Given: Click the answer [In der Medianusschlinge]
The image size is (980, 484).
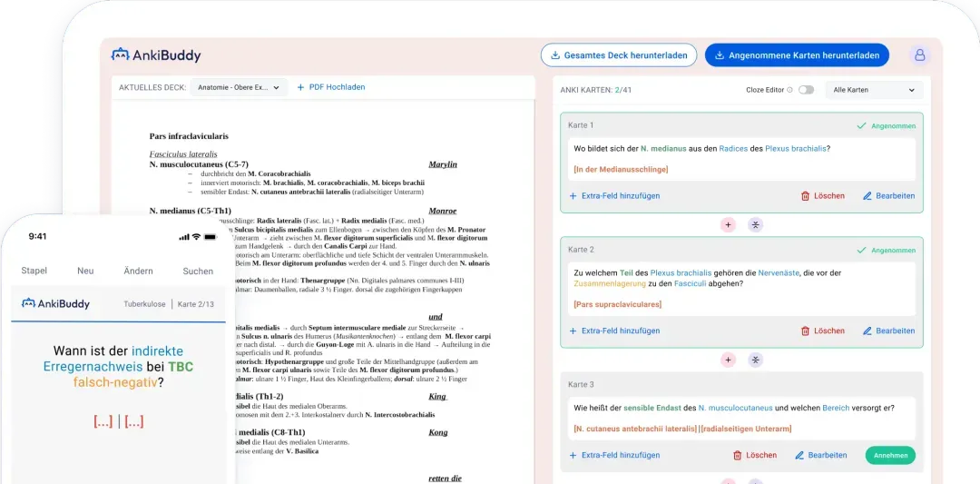Looking at the screenshot, I should tap(620, 170).
